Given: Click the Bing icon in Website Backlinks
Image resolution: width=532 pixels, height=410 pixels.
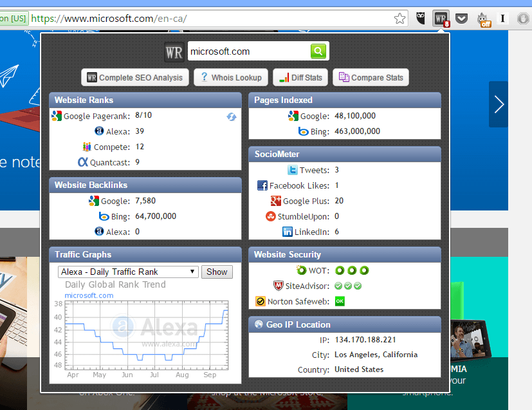Looking at the screenshot, I should pyautogui.click(x=104, y=216).
